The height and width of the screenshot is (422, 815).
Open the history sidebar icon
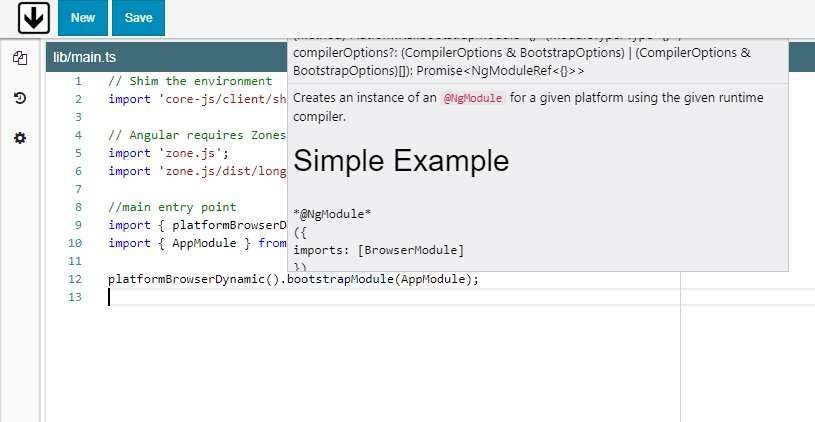(20, 98)
